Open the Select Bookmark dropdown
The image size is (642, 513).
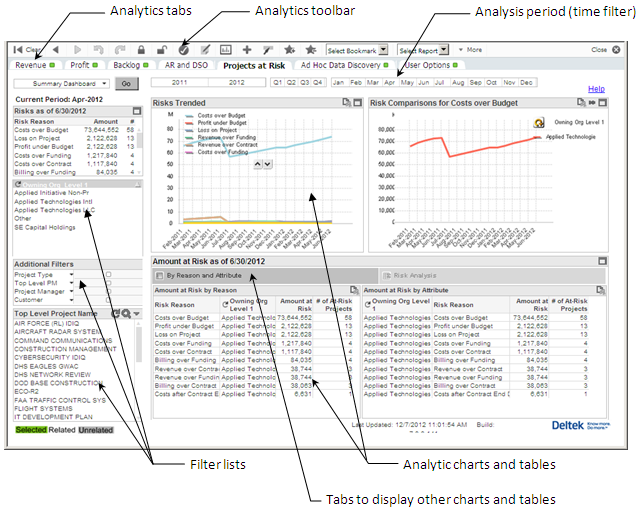pyautogui.click(x=357, y=49)
